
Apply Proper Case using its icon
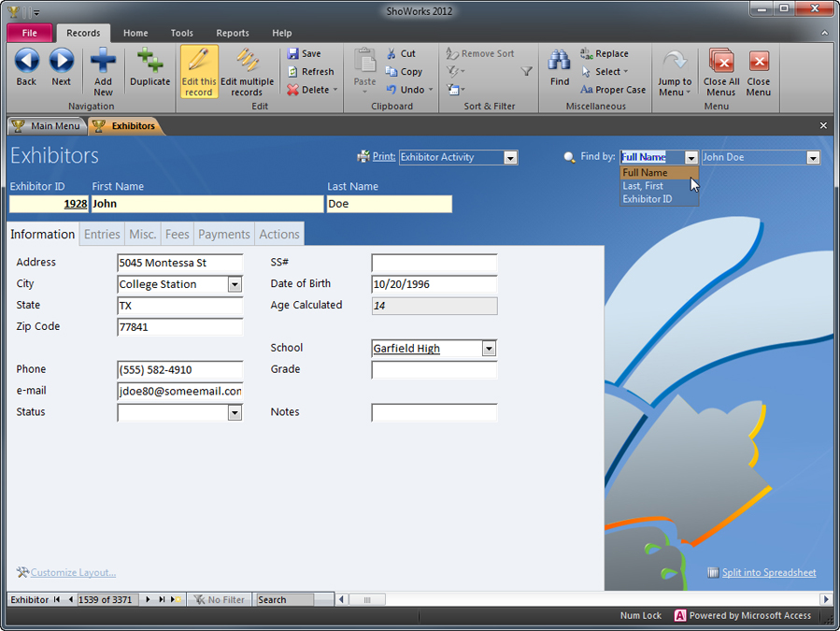[587, 90]
